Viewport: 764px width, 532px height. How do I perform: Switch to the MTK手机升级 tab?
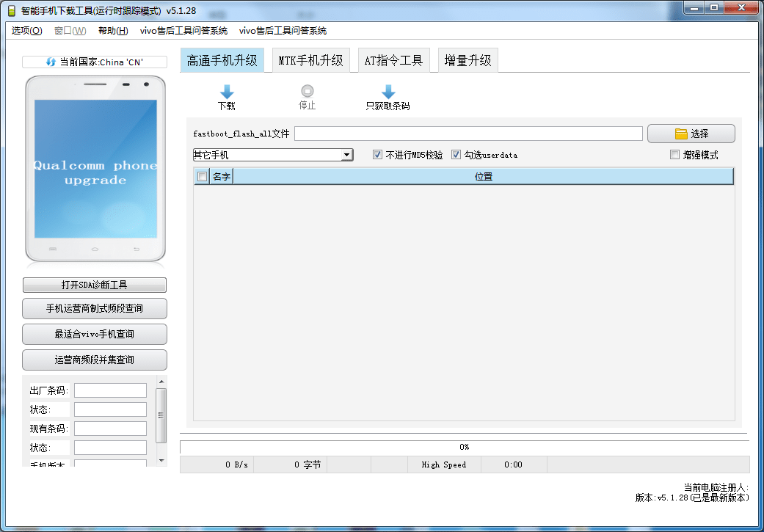pos(311,61)
